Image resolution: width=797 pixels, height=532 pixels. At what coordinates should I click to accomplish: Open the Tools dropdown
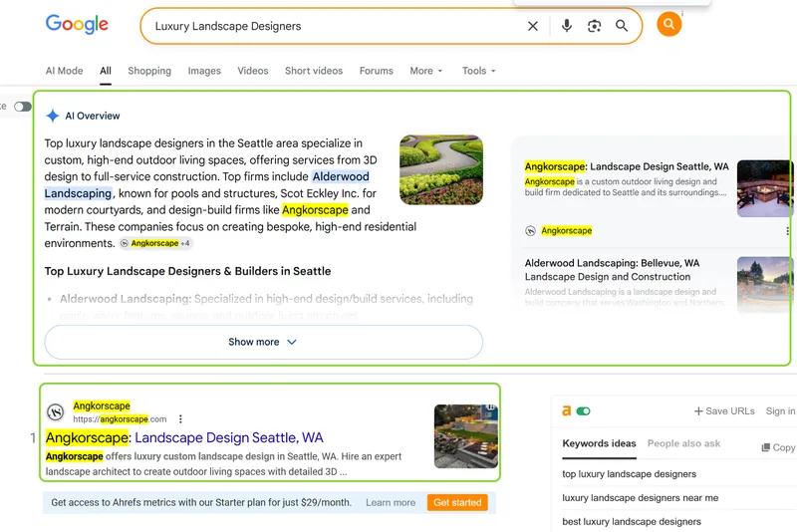478,71
